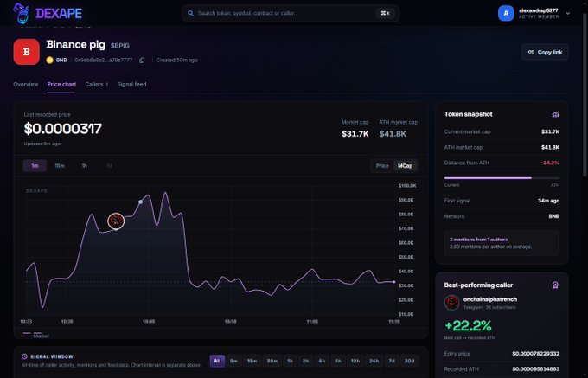Open the Signal feed tab

click(x=131, y=85)
